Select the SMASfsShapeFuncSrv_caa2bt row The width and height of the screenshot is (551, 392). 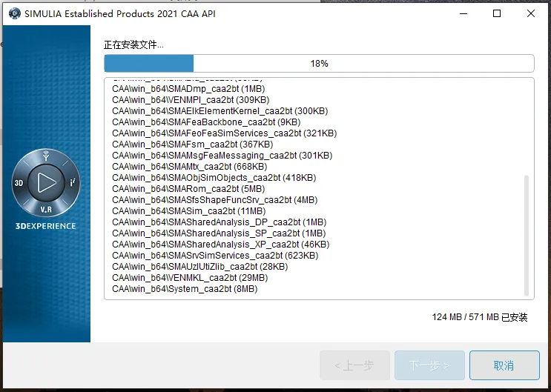point(215,200)
